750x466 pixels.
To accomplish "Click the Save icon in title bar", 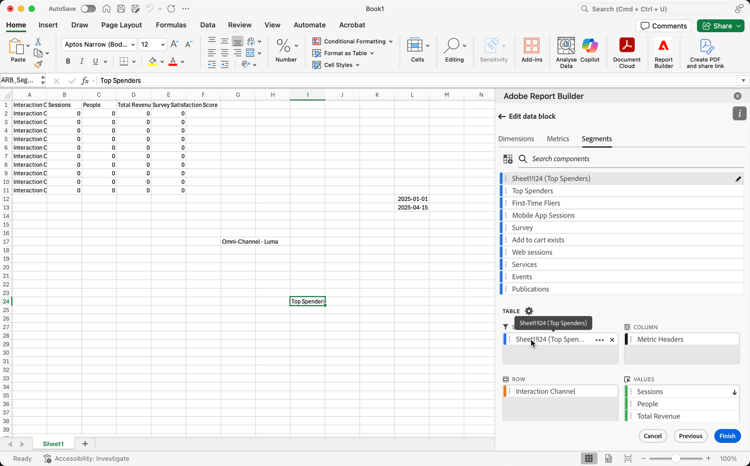I will coord(121,9).
